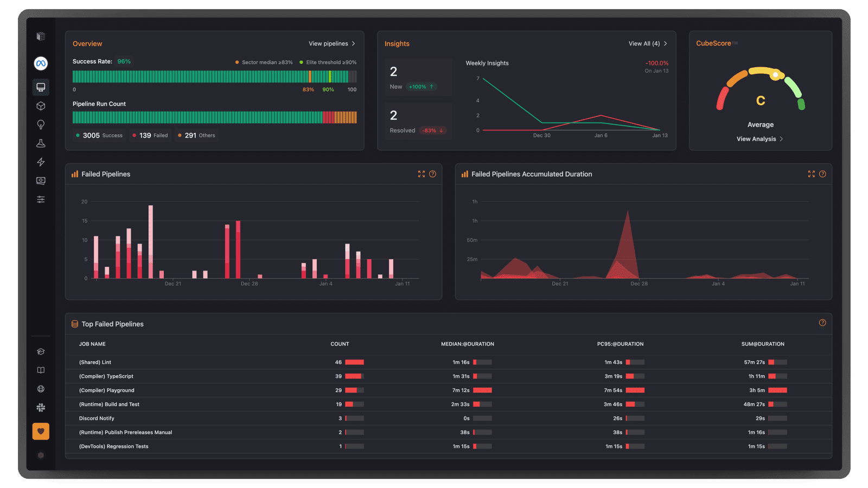Open help for Top Failed Pipelines table

coord(822,323)
